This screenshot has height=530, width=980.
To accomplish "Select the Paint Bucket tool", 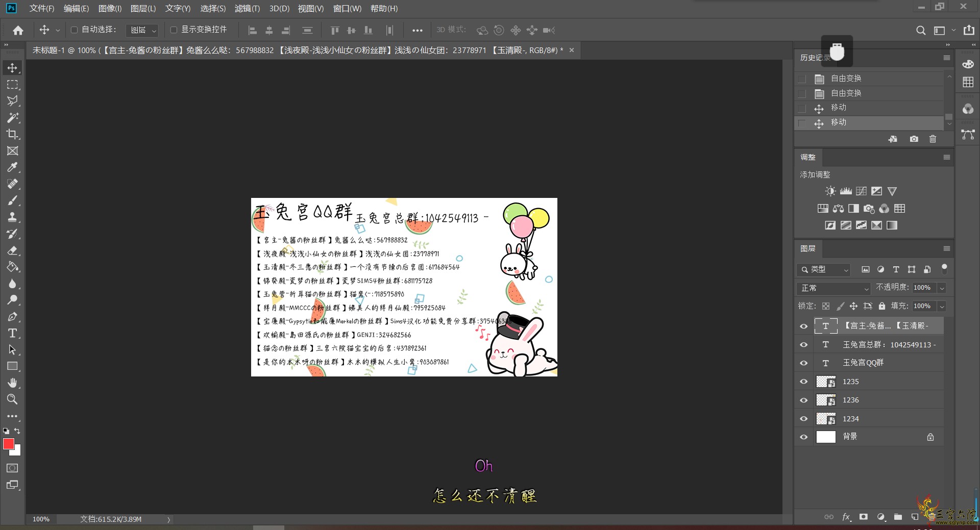I will coord(12,267).
